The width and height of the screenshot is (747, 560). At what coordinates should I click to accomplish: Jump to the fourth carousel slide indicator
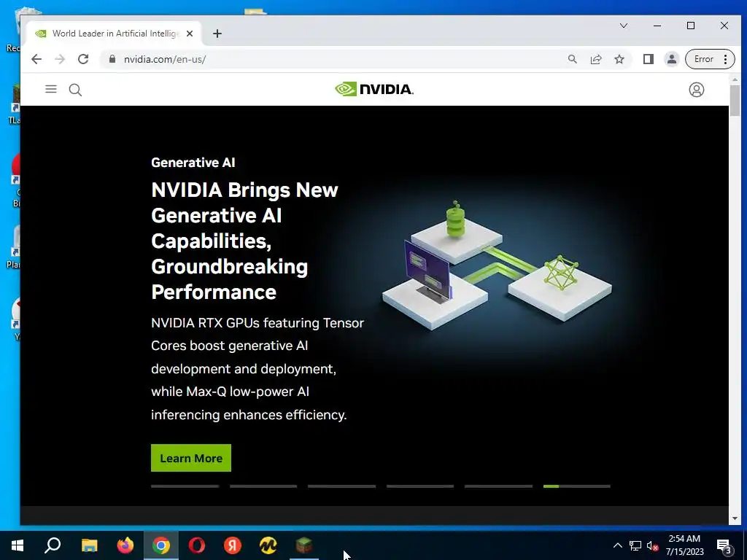420,486
